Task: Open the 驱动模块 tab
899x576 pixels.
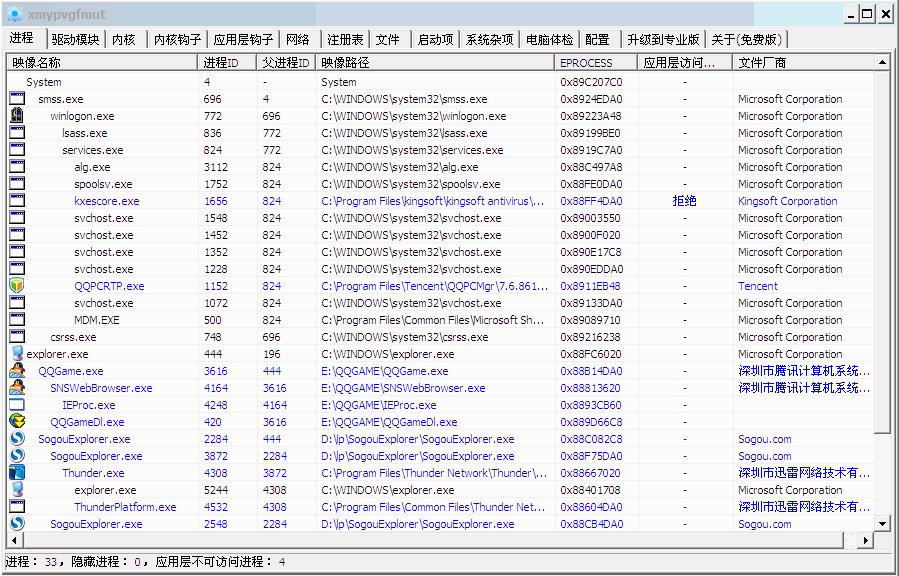Action: click(75, 40)
